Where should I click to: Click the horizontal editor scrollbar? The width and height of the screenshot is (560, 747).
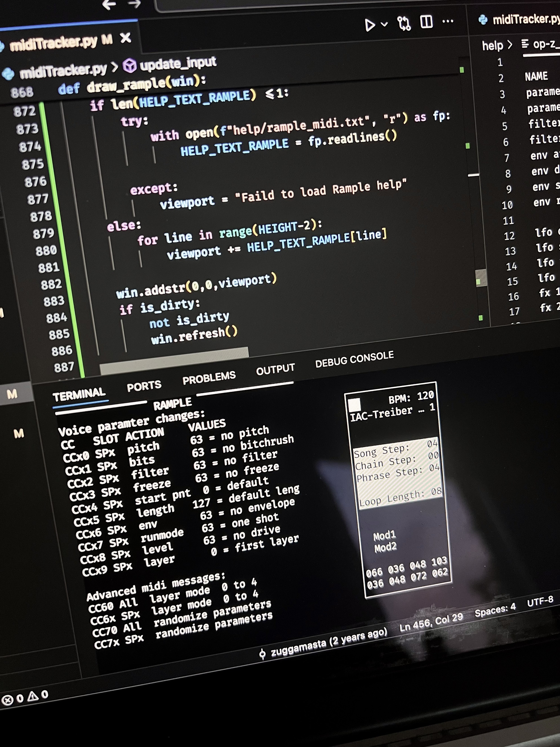pos(174,361)
